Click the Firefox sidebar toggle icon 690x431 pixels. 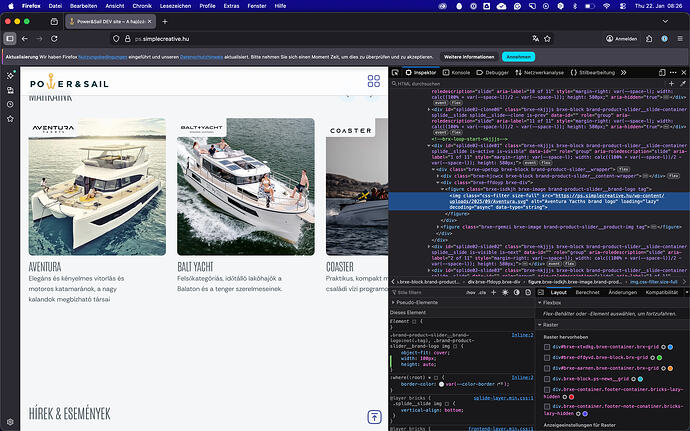9,38
